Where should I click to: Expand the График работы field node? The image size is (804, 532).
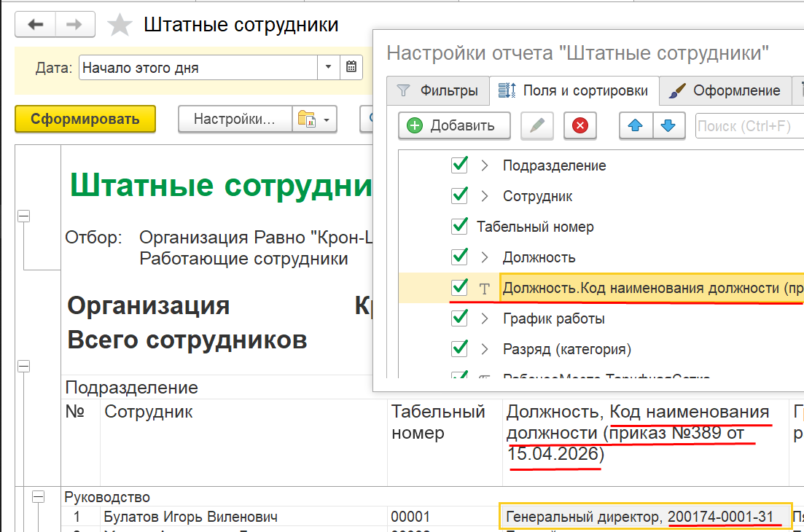[485, 318]
